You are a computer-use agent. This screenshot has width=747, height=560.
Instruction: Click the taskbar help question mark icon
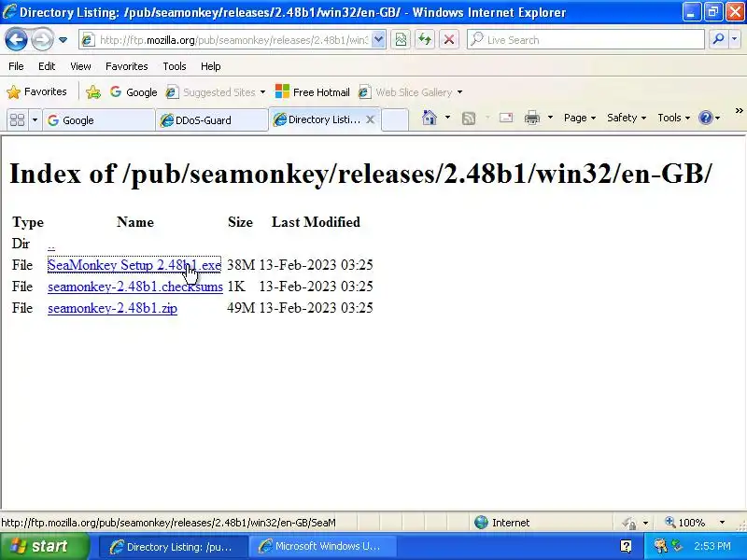click(626, 546)
